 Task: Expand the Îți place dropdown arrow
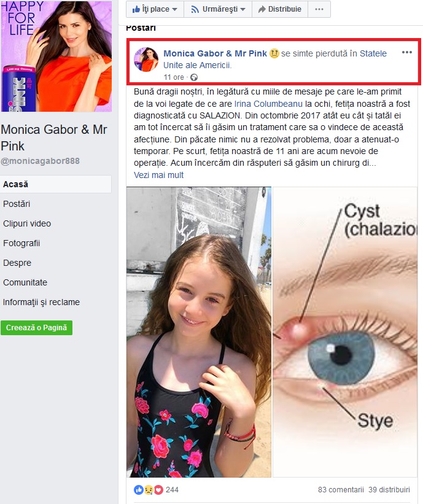pyautogui.click(x=174, y=9)
